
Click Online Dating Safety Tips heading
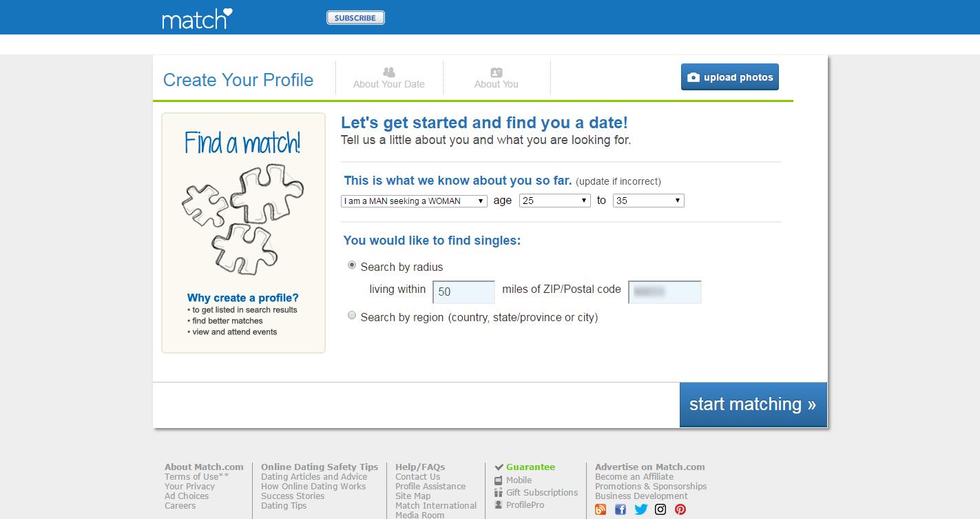[x=320, y=467]
